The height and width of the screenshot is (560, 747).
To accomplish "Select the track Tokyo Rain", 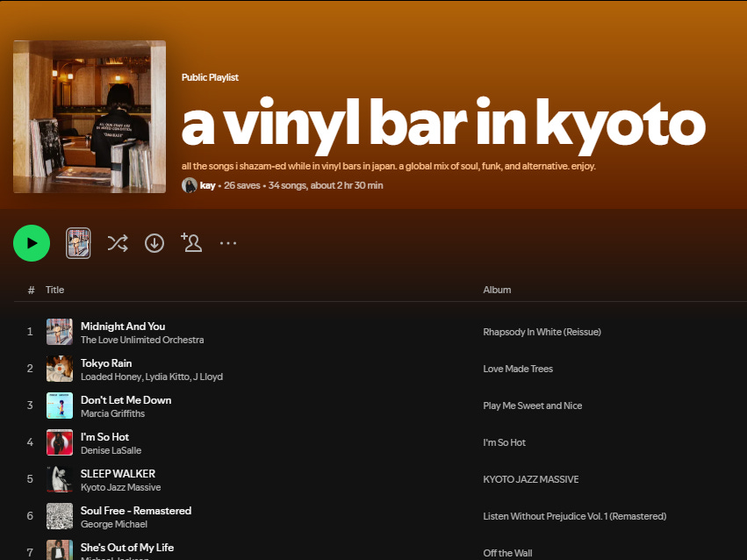I will coord(106,363).
